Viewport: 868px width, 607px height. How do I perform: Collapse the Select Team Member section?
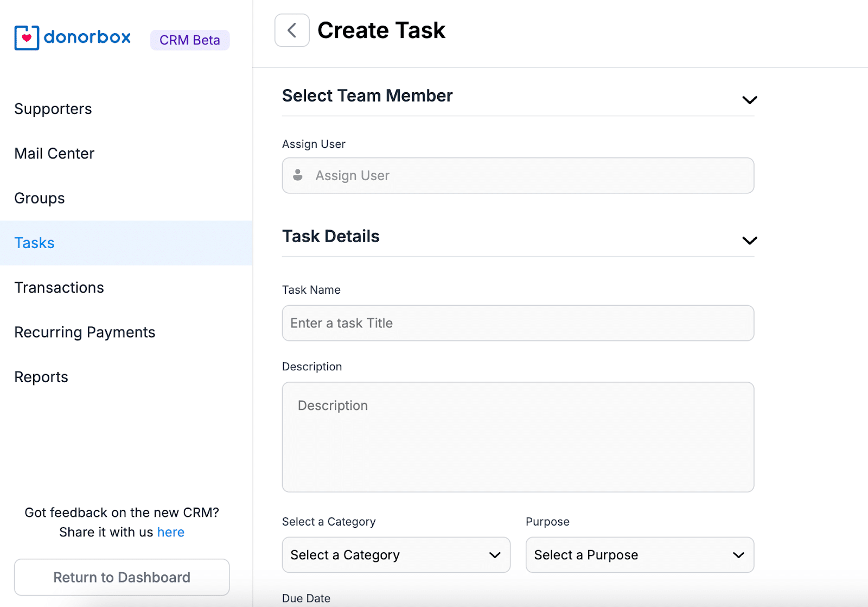(x=749, y=100)
